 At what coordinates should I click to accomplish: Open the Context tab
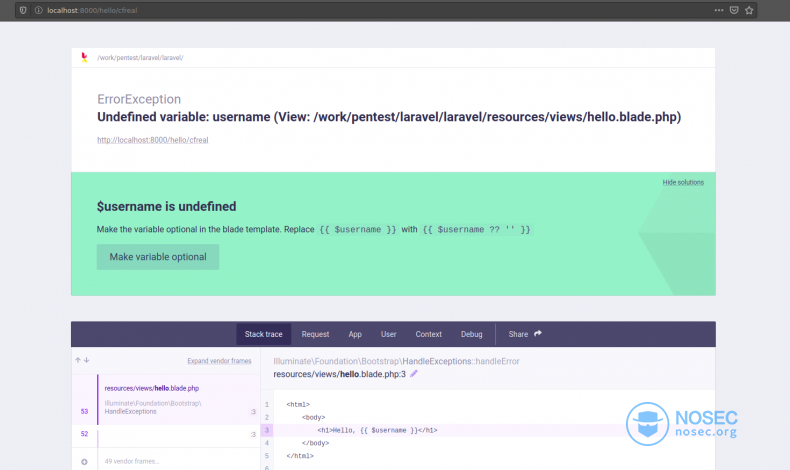(x=428, y=334)
